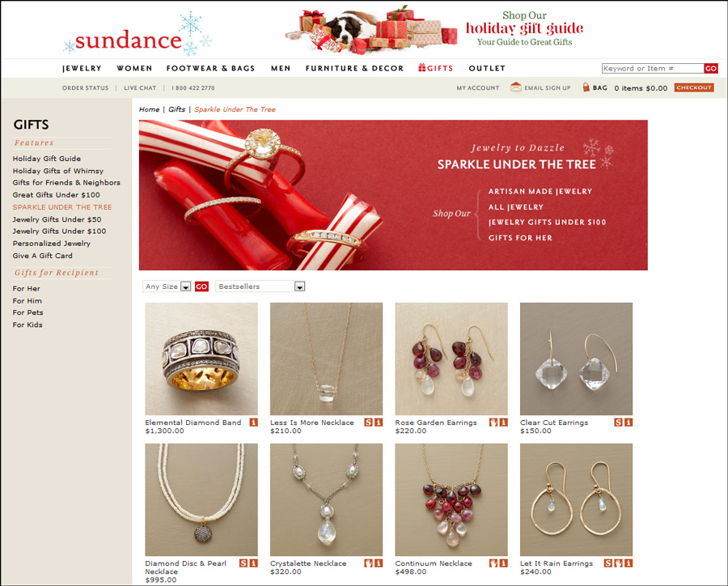Click info icon beside Clear Cut Earrings
This screenshot has width=728, height=586.
(629, 422)
